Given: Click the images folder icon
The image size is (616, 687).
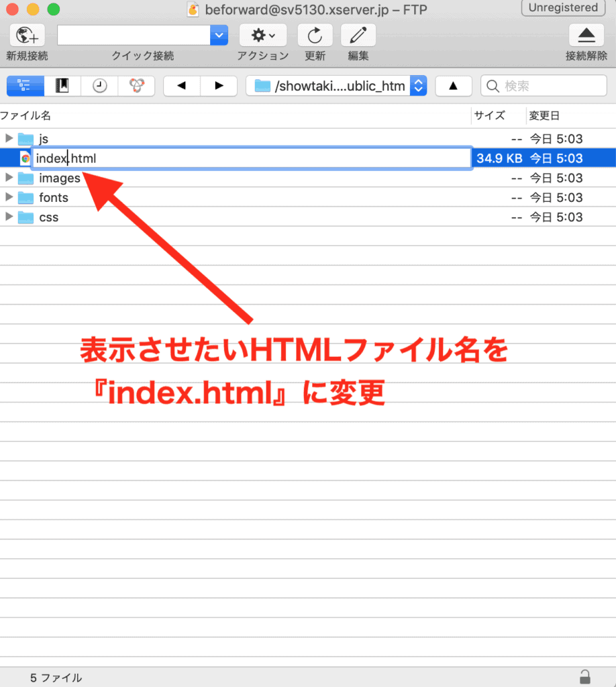Looking at the screenshot, I should (x=25, y=178).
